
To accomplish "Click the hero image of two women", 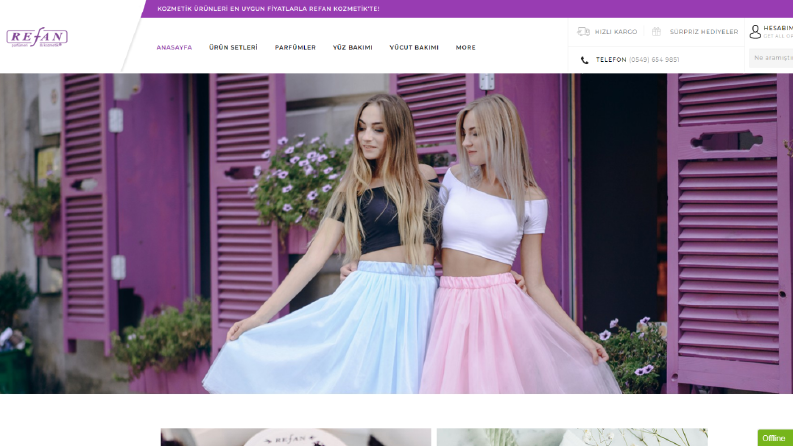I will point(396,234).
